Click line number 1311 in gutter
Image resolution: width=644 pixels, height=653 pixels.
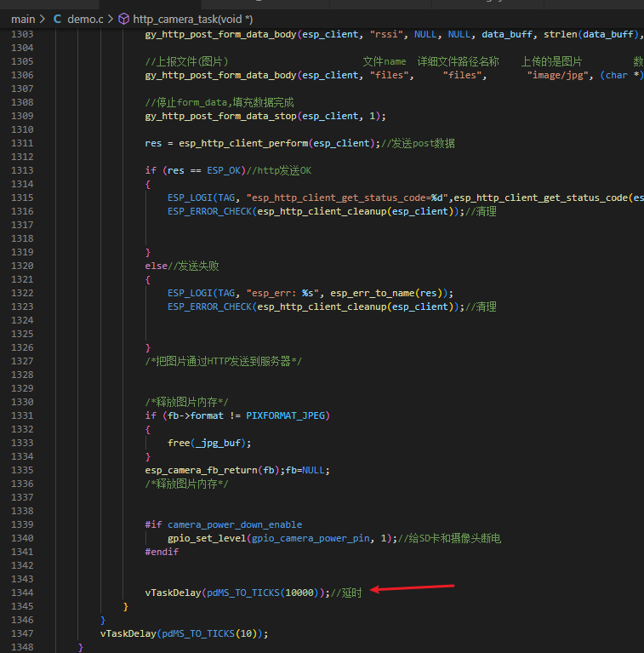tap(22, 143)
